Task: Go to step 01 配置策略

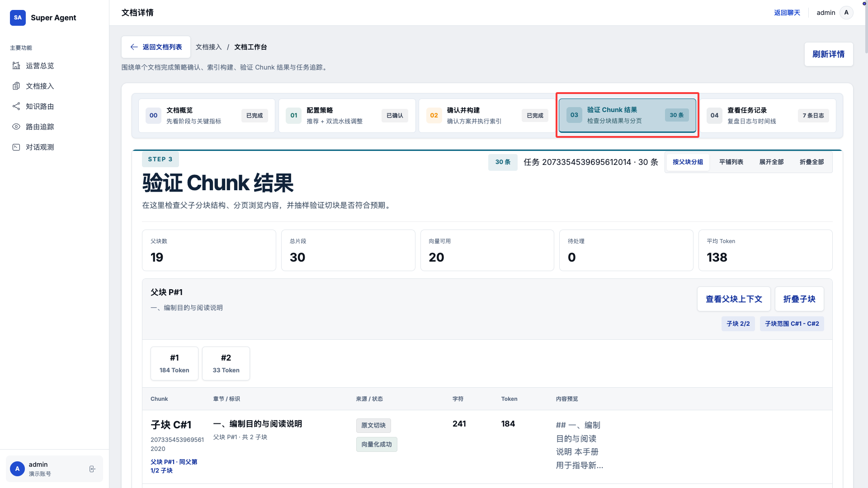Action: (347, 116)
